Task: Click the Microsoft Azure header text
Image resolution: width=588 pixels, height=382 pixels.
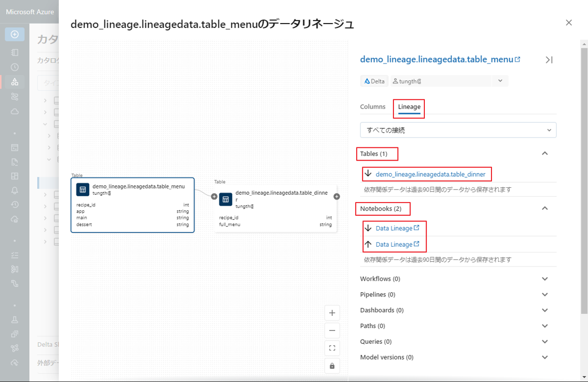Action: 30,12
